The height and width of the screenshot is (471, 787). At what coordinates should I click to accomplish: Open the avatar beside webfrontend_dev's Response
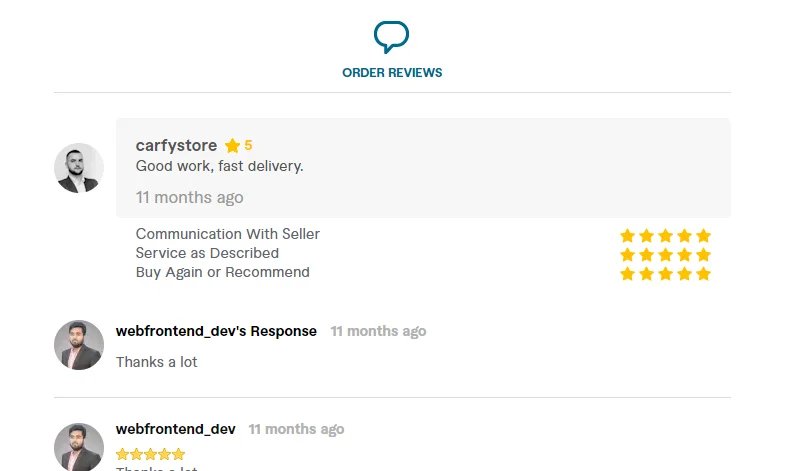(x=79, y=345)
